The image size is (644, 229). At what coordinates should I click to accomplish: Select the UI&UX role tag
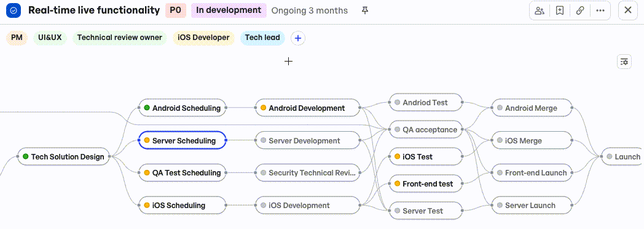50,38
